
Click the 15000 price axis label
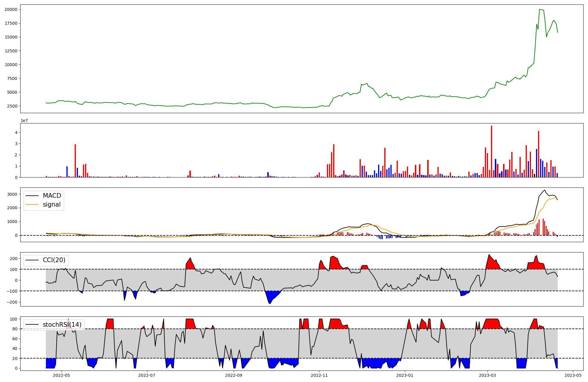pyautogui.click(x=11, y=37)
